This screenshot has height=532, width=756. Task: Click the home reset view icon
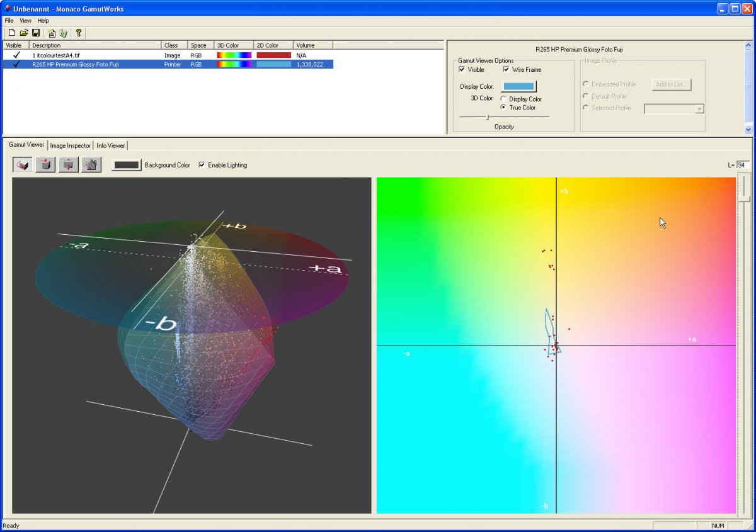pyautogui.click(x=91, y=165)
